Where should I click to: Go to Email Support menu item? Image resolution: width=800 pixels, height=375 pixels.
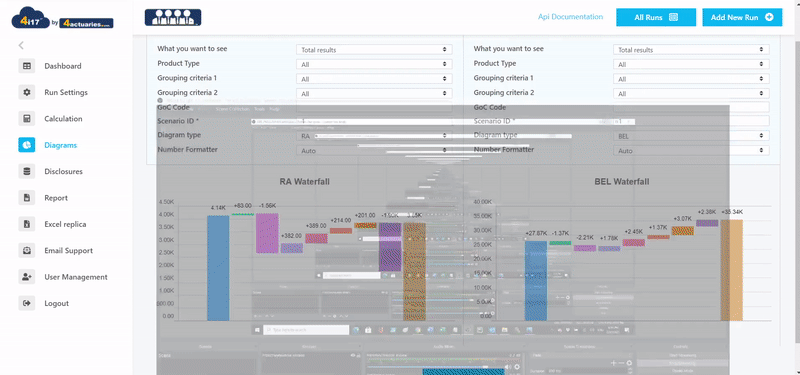tap(68, 251)
